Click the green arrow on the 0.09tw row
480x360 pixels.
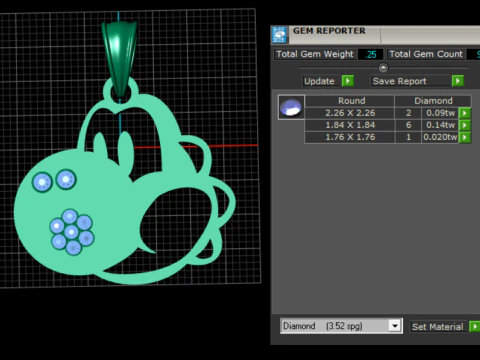(464, 113)
